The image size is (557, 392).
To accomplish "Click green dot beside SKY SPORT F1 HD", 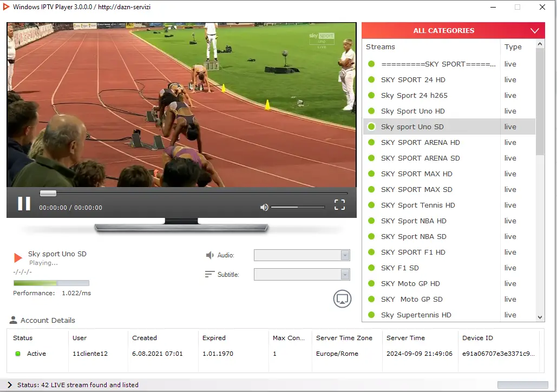I will (371, 252).
